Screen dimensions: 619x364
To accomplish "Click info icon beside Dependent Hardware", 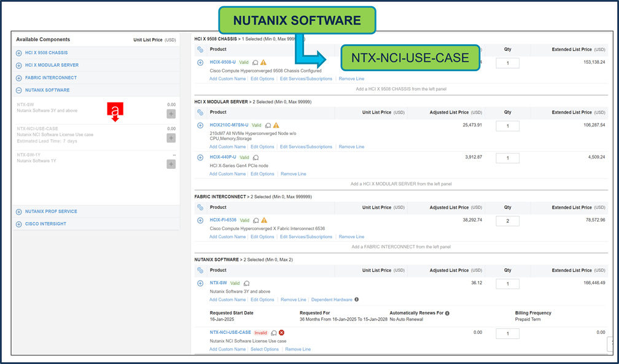I will pyautogui.click(x=356, y=300).
